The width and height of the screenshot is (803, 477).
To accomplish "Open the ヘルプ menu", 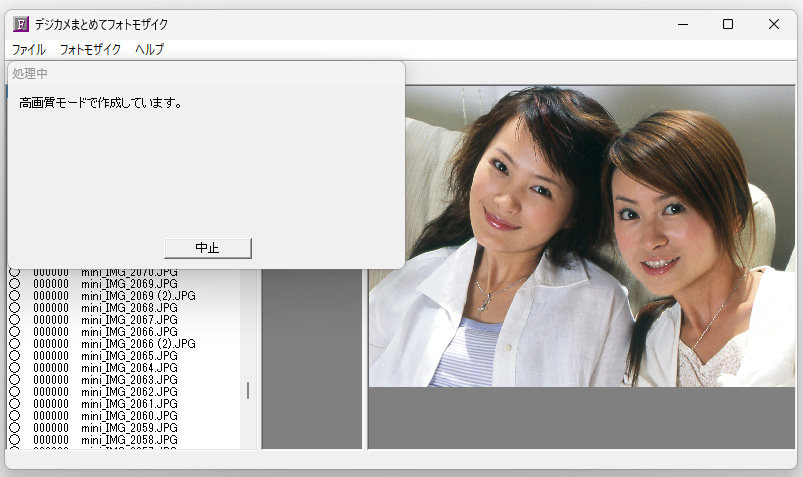I will 150,50.
